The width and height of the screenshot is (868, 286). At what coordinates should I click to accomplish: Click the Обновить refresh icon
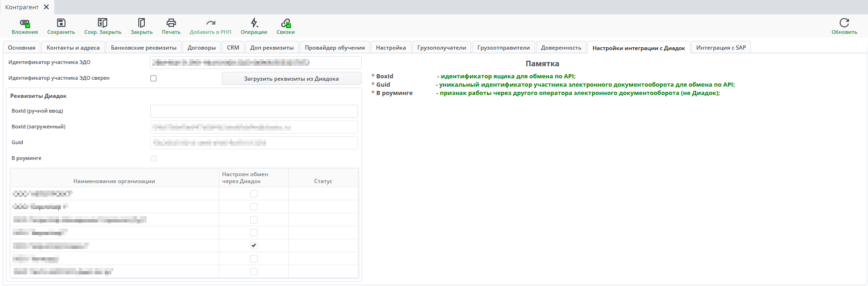[x=844, y=23]
